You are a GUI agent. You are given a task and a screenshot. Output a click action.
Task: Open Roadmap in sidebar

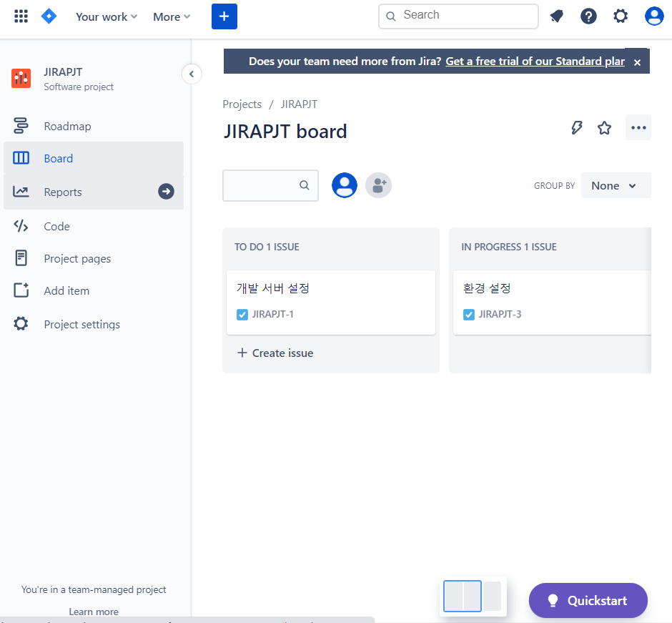[x=94, y=126]
